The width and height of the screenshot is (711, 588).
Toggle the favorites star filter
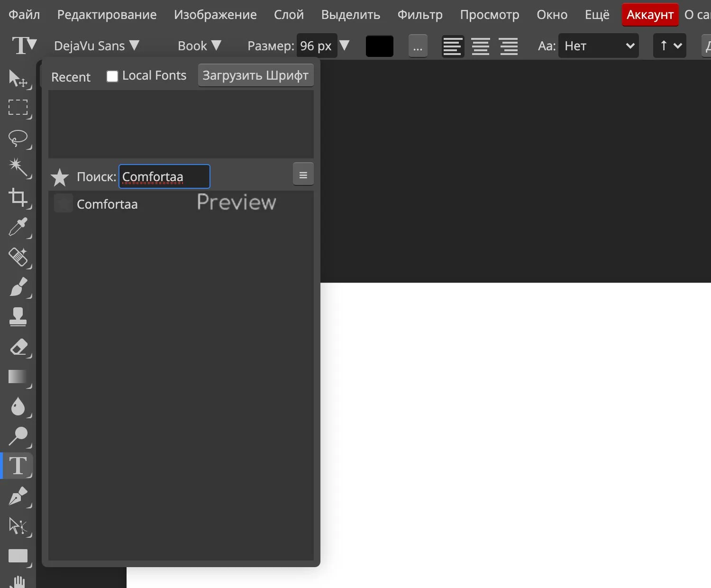[x=60, y=177]
